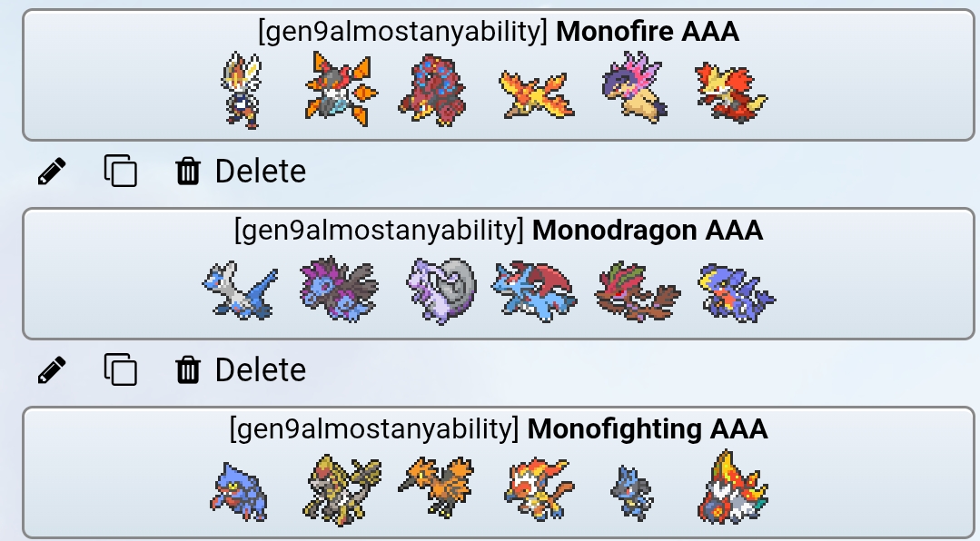This screenshot has height=541, width=980.
Task: Click the edit pencil icon under Monofire AAA
Action: click(x=52, y=172)
